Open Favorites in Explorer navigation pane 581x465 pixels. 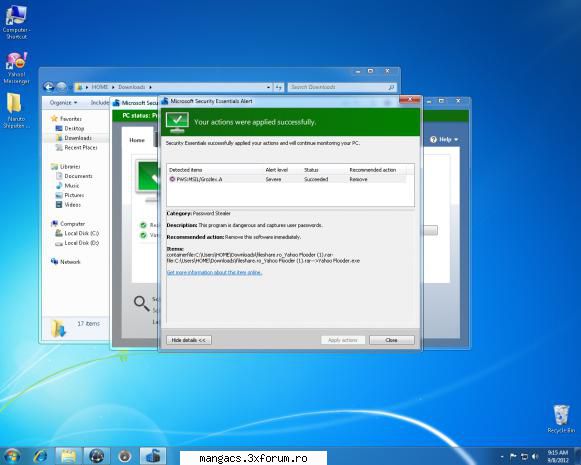click(66, 119)
